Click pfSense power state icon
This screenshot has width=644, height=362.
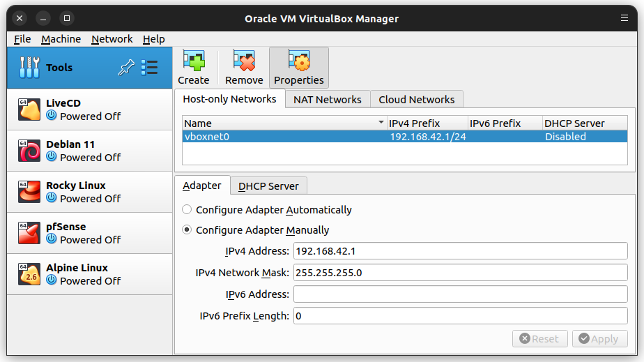52,239
